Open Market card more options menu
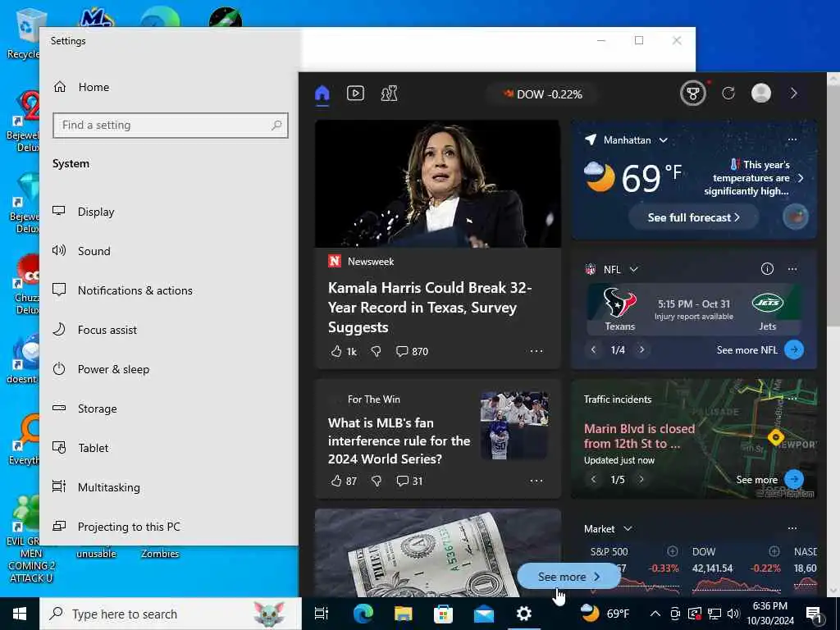Screen dimensions: 840x630 [x=792, y=528]
